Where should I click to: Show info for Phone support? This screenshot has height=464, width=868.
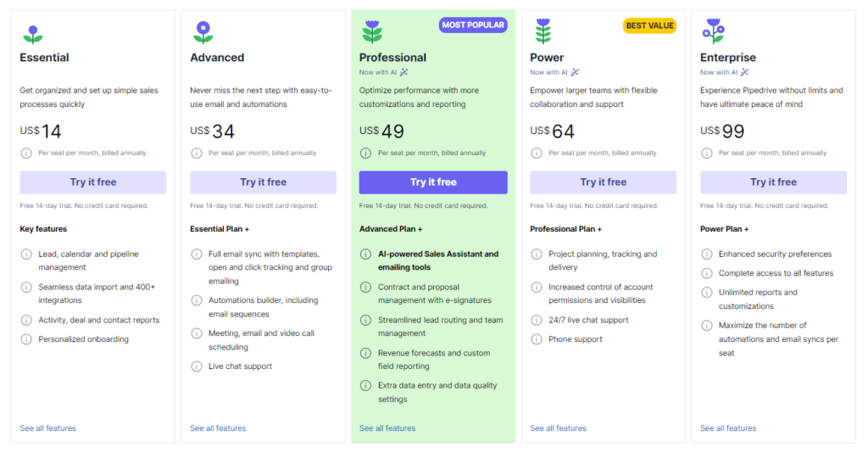[x=537, y=339]
